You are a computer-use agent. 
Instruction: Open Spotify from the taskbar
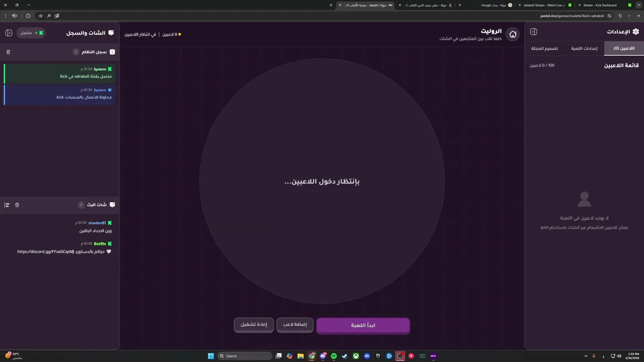pos(334,356)
